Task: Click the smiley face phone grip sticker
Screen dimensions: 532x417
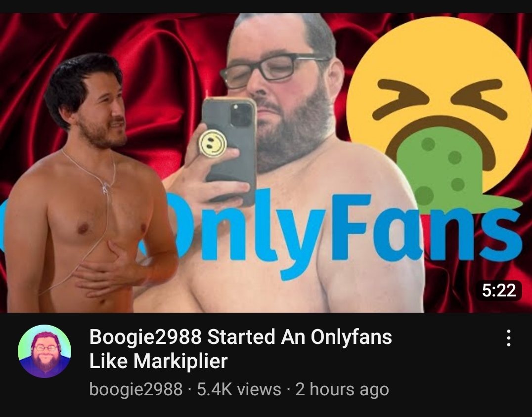Action: click(213, 143)
